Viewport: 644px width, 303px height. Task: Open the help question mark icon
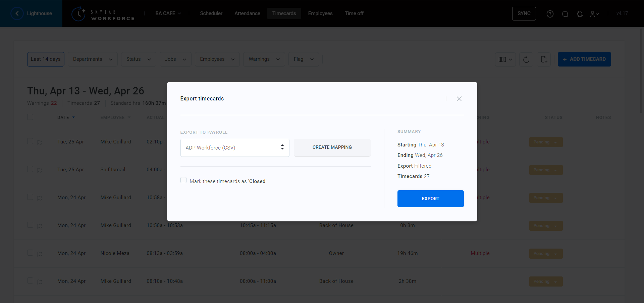click(x=550, y=14)
